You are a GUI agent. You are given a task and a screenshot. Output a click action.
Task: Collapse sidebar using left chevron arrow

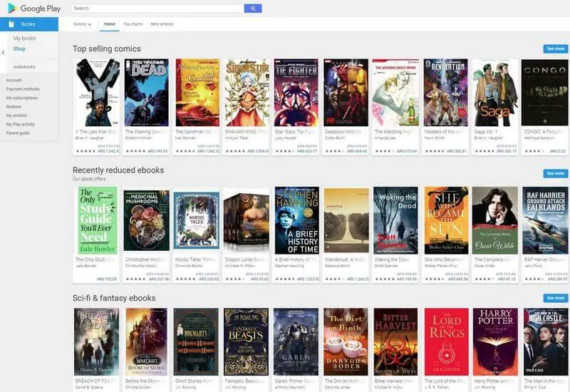coord(4,53)
